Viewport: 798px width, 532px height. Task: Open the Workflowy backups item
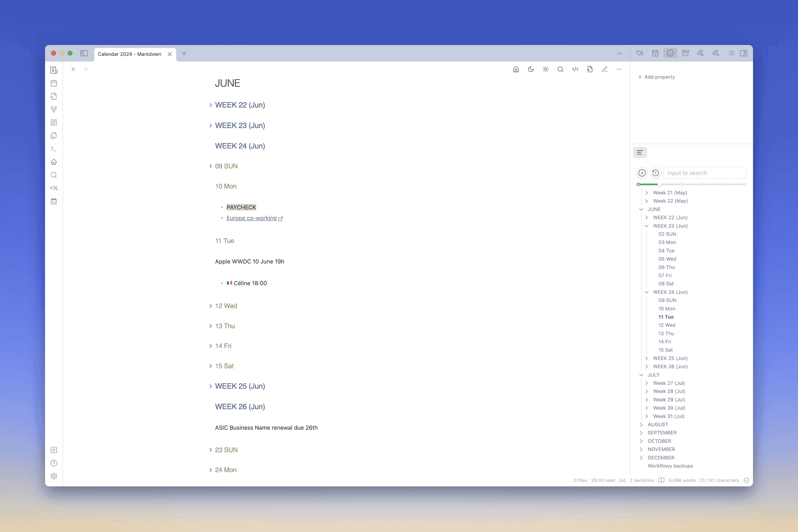click(670, 465)
